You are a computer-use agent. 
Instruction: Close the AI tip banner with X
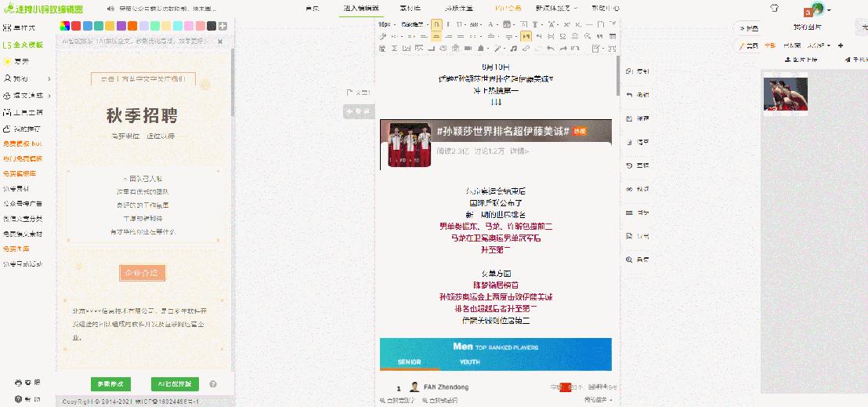pyautogui.click(x=220, y=42)
